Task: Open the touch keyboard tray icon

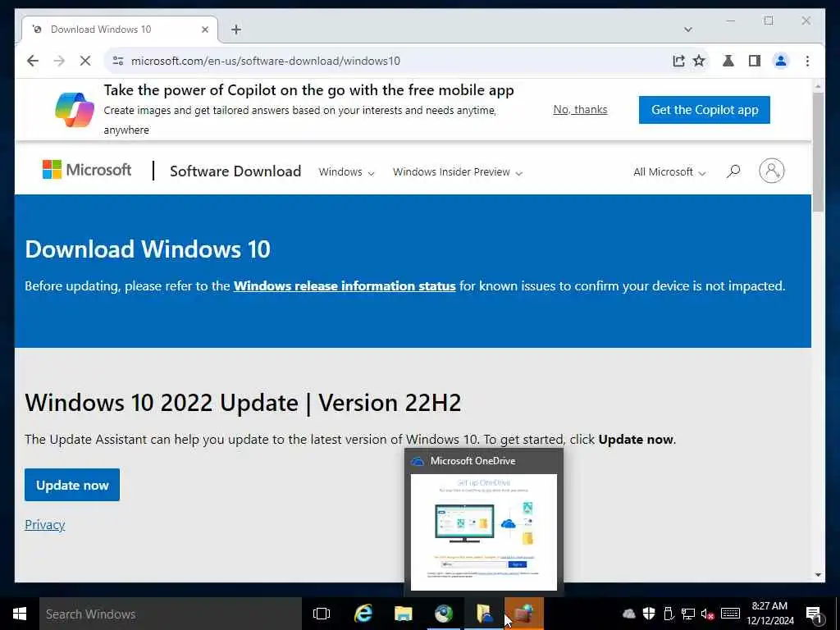Action: click(x=730, y=614)
